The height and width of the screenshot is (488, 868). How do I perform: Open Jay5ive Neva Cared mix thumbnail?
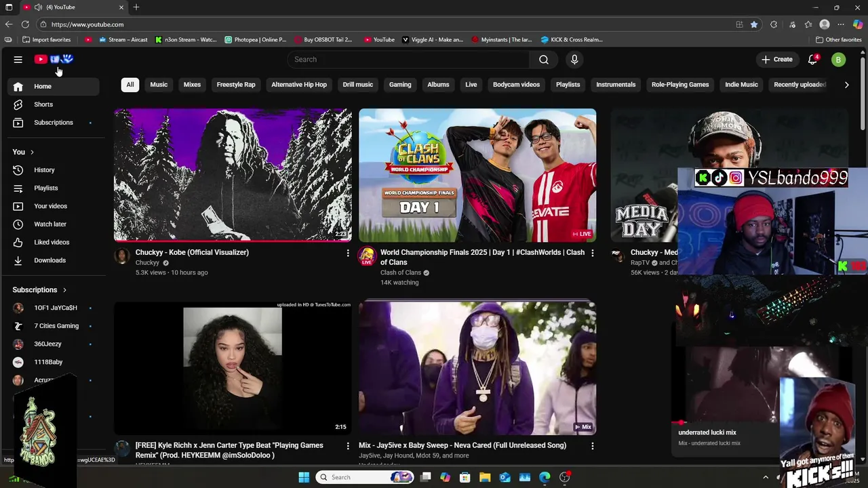click(477, 368)
